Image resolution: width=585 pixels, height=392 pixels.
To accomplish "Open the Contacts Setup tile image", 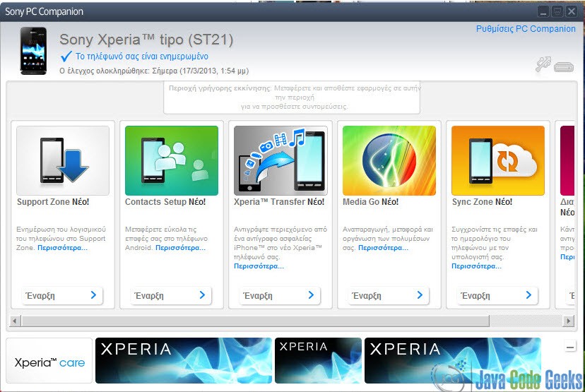I will point(172,160).
